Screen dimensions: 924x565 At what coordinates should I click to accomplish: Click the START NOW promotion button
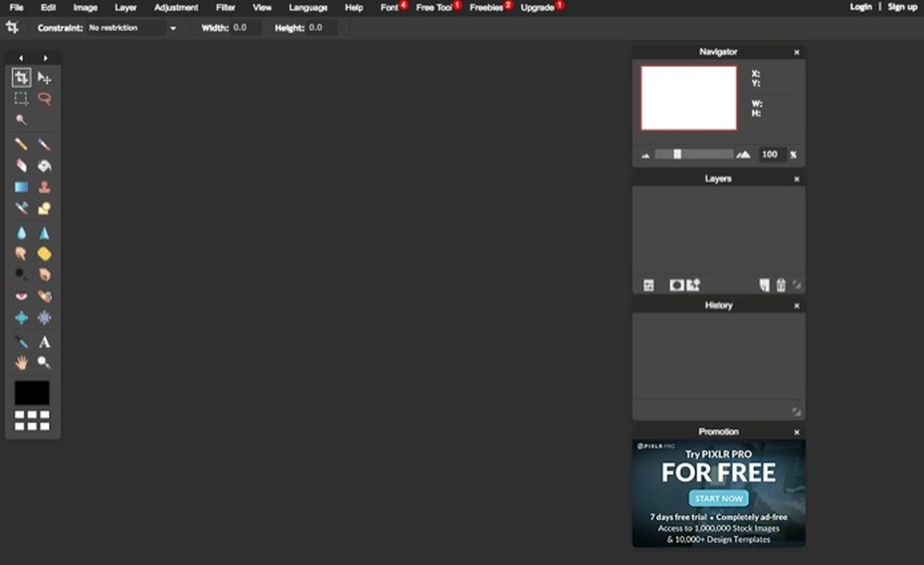pyautogui.click(x=718, y=498)
